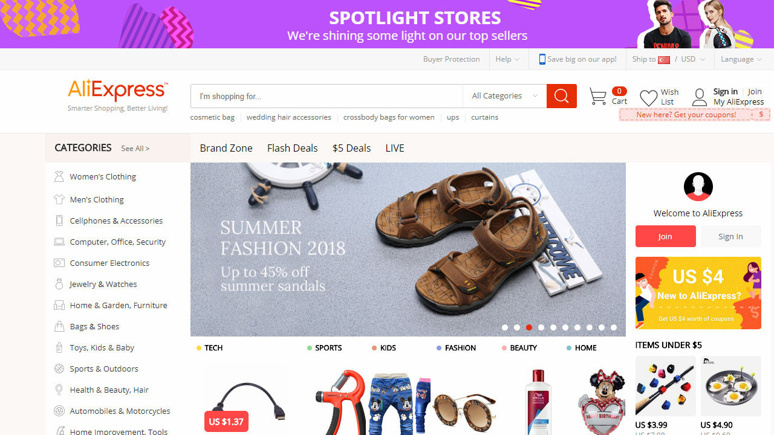774x435 pixels.
Task: Open the Language dropdown
Action: [741, 59]
